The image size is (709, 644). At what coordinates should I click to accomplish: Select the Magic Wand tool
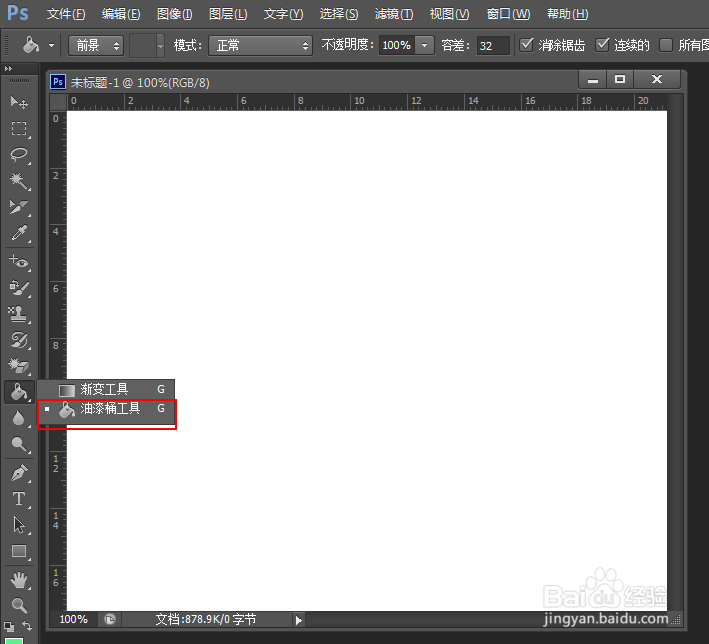pyautogui.click(x=19, y=181)
